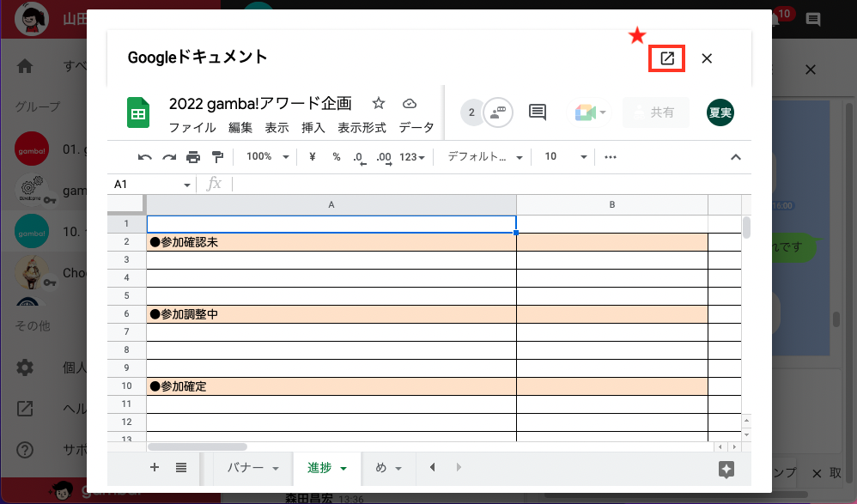Decrease decimal places

tap(359, 157)
